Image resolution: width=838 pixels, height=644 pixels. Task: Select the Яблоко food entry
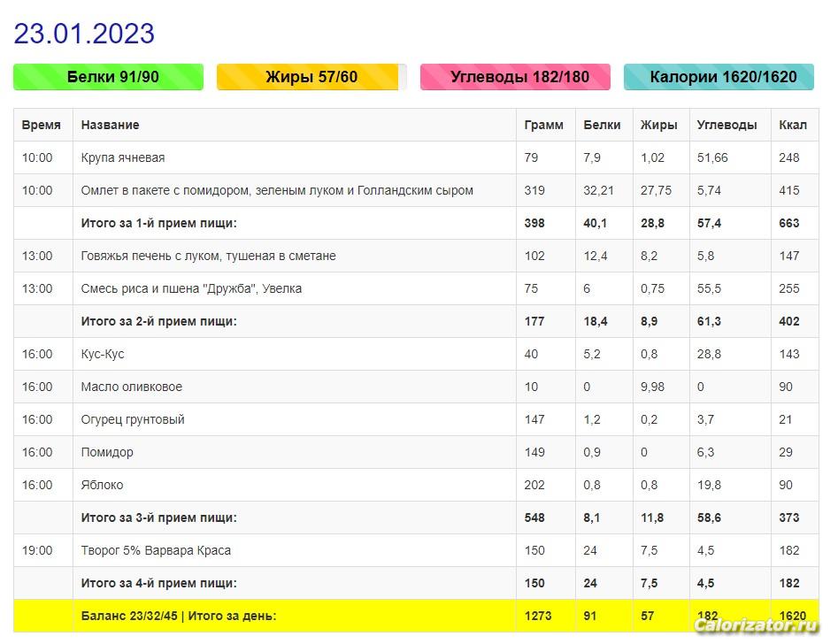(x=102, y=485)
